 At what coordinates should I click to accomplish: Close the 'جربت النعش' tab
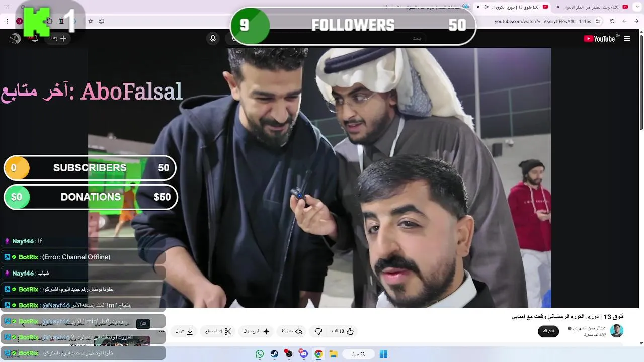[x=558, y=7]
